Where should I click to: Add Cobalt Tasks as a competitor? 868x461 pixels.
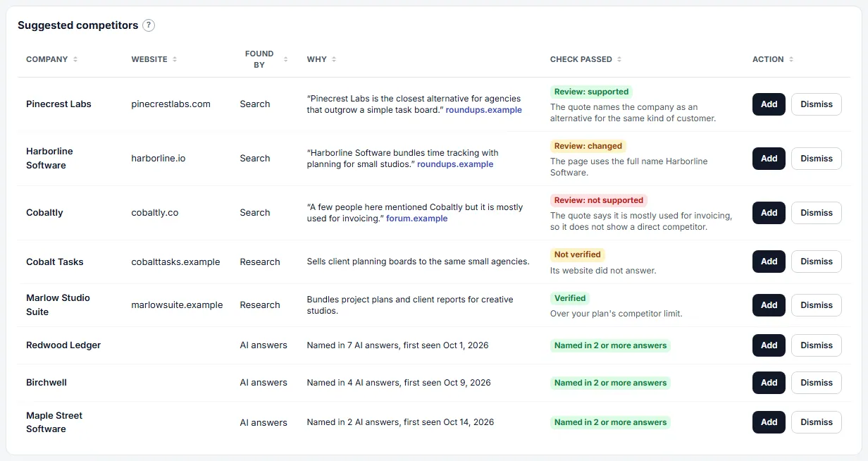(x=769, y=262)
